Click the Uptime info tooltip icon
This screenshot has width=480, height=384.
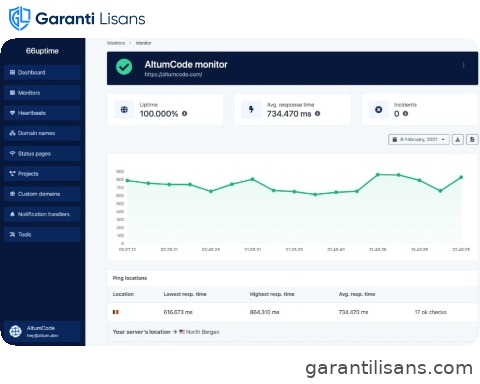[184, 114]
